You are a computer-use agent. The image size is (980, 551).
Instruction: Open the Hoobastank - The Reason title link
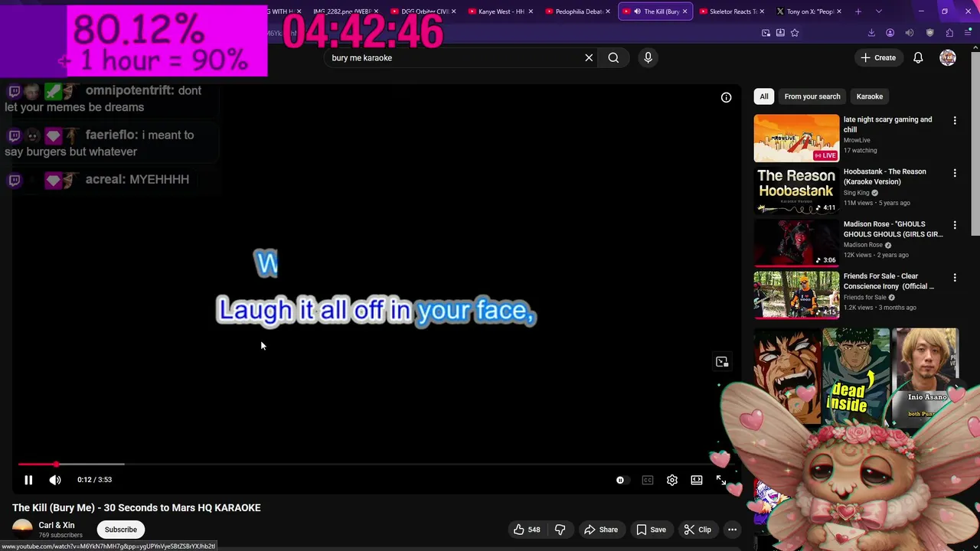click(x=884, y=177)
